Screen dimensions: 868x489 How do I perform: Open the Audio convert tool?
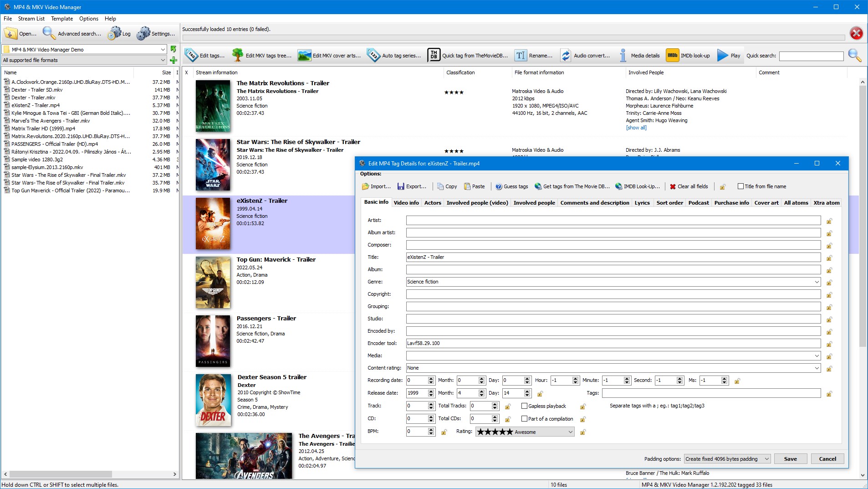[x=585, y=56]
